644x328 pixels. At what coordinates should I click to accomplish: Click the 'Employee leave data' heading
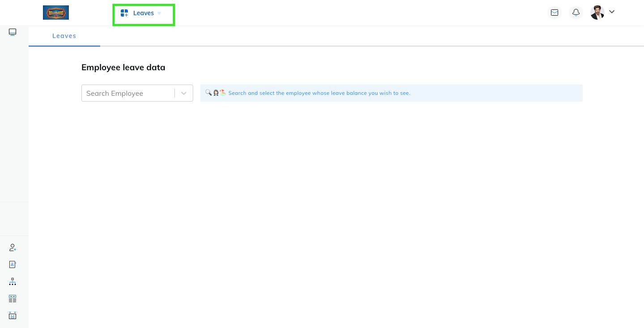[x=123, y=68]
